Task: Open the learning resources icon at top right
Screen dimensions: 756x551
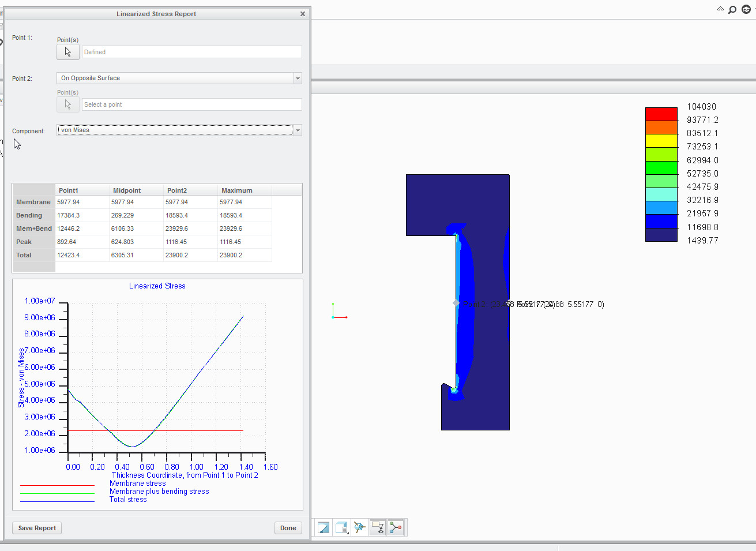Action: (x=746, y=9)
